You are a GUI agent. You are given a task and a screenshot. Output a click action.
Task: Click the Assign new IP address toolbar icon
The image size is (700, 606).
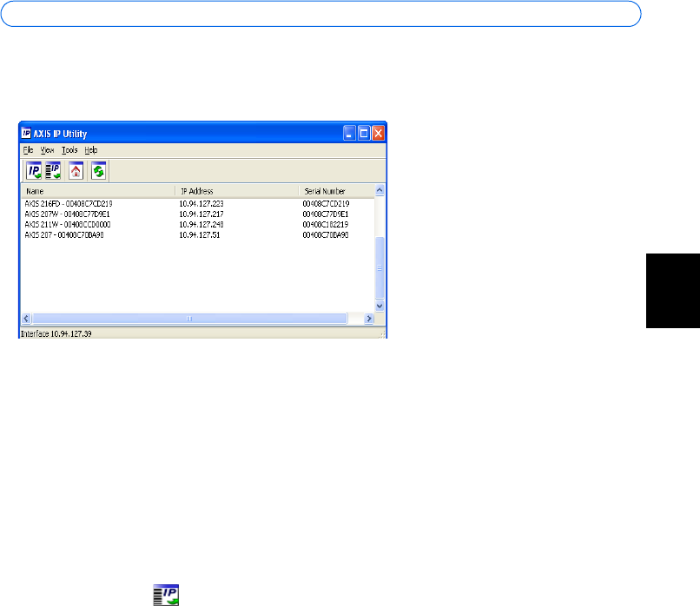(34, 171)
